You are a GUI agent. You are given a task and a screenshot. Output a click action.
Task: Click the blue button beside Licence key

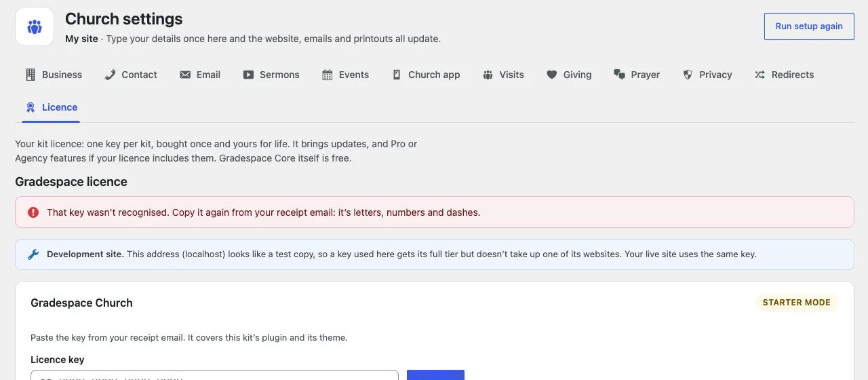click(435, 375)
